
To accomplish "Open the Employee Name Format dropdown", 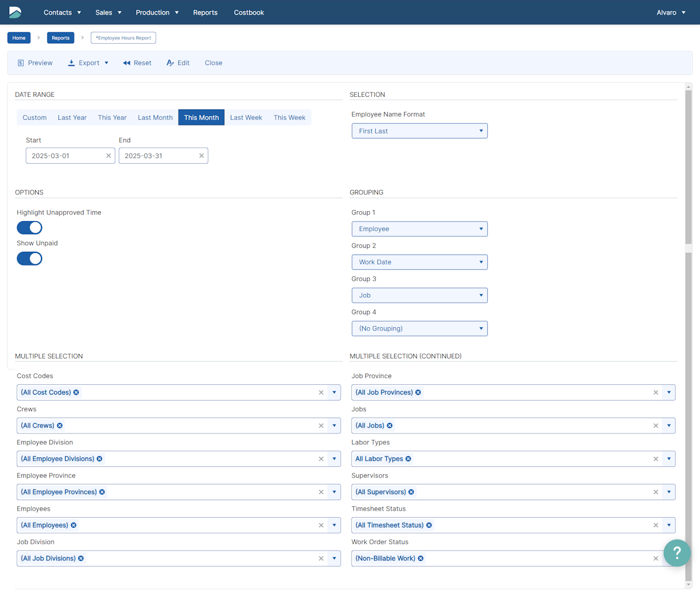I will [x=419, y=131].
